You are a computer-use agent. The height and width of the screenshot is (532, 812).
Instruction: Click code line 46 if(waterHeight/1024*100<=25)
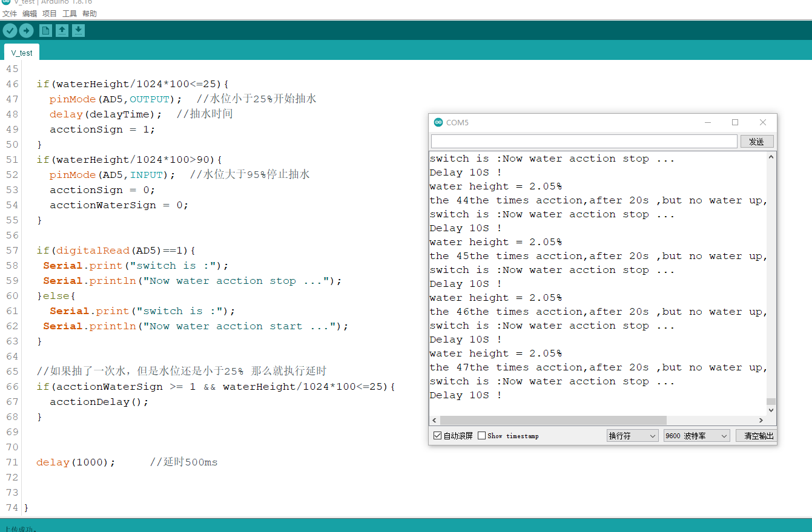(x=133, y=84)
